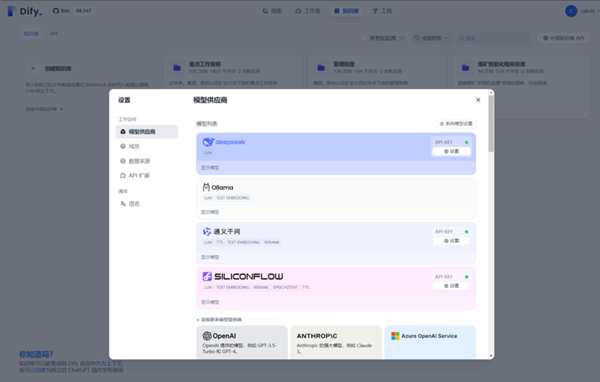The width and height of the screenshot is (600, 382).
Task: Open the calvin user avatar menu
Action: (x=571, y=11)
